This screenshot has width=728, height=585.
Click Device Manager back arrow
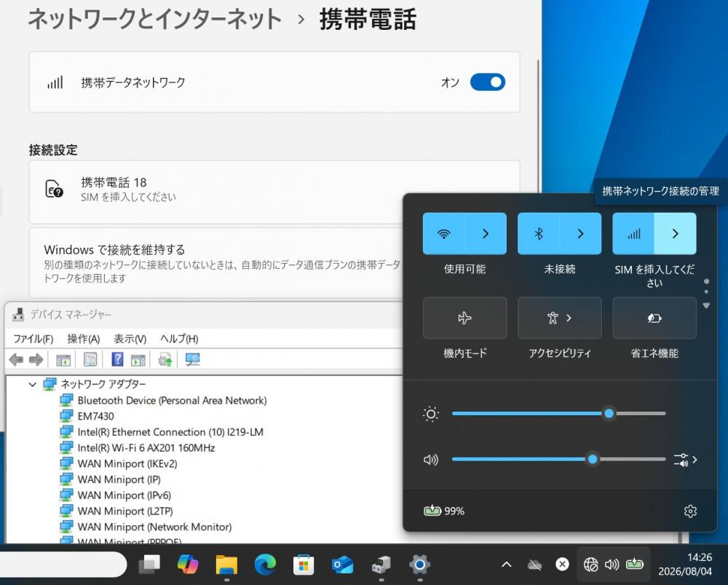pos(16,359)
